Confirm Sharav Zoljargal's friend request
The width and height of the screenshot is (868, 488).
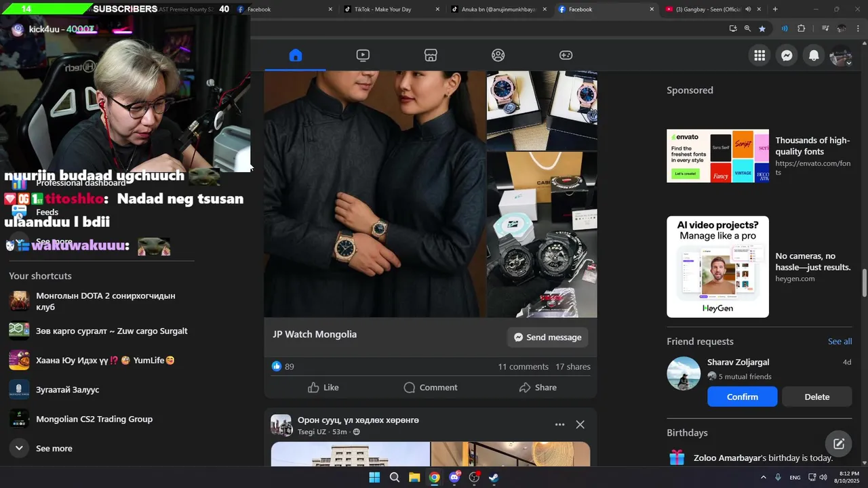click(x=743, y=396)
